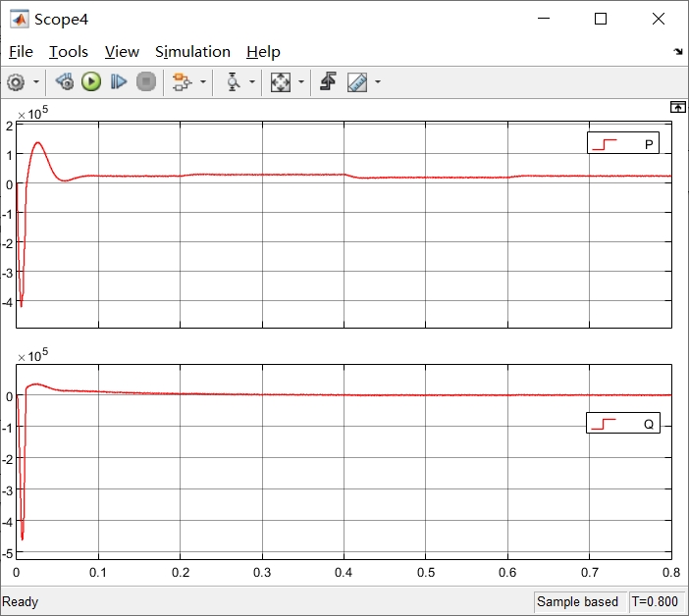Open the Simulation menu
689x616 pixels.
click(192, 52)
